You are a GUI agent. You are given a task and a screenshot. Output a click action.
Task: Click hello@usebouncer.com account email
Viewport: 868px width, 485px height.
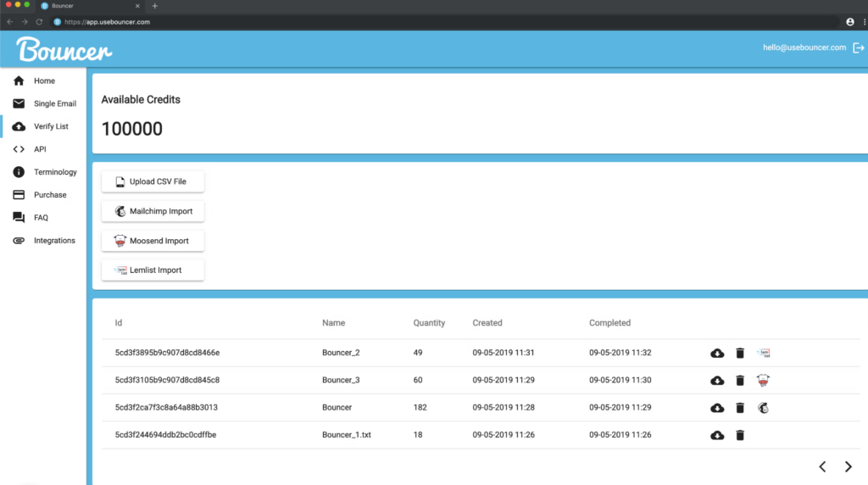(804, 47)
